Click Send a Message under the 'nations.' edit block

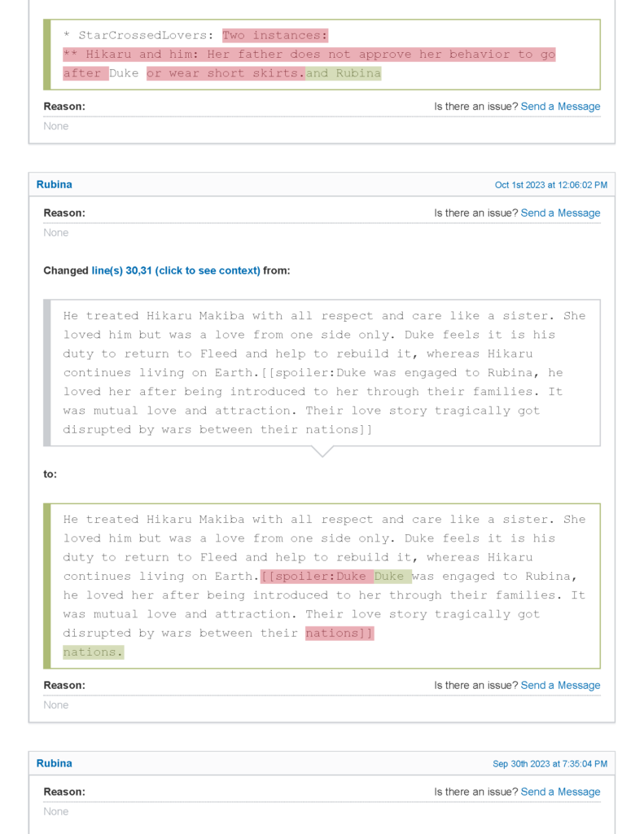point(560,686)
